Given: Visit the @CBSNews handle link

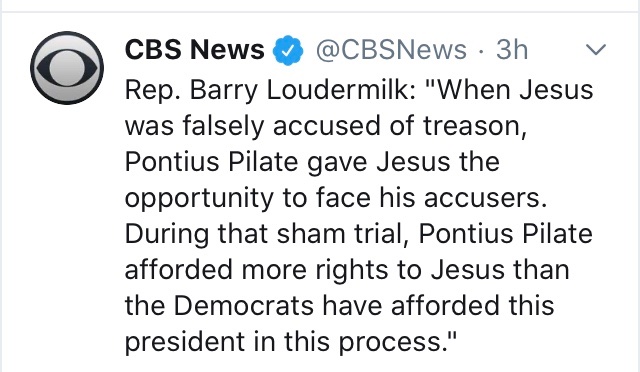Looking at the screenshot, I should (x=391, y=50).
